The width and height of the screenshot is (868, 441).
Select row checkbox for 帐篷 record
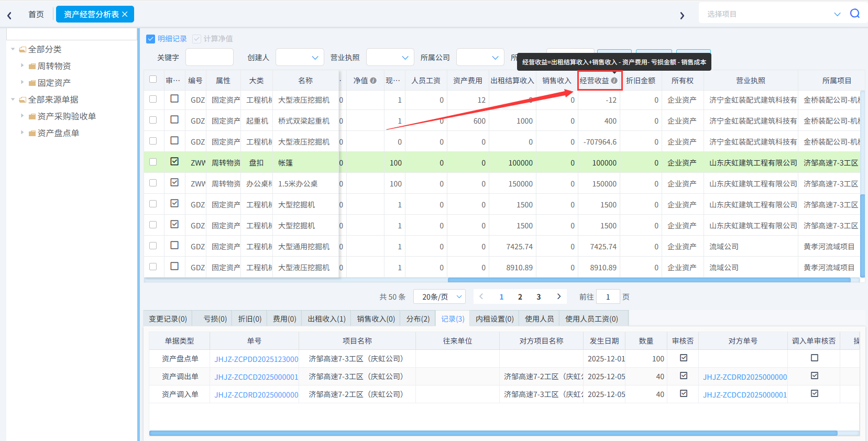coord(153,162)
